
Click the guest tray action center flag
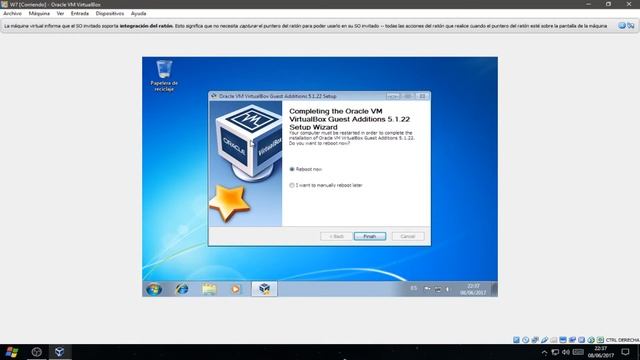click(x=427, y=289)
